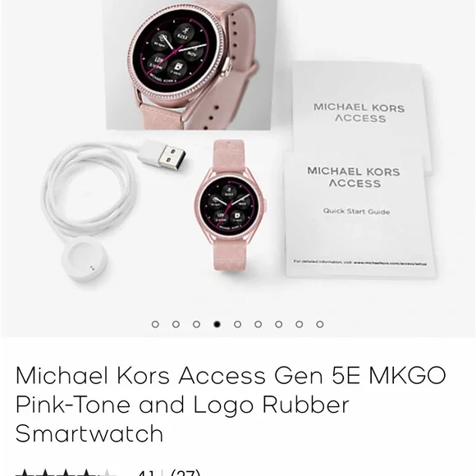Click the star rating icons
The image size is (476, 476).
(x=66, y=473)
